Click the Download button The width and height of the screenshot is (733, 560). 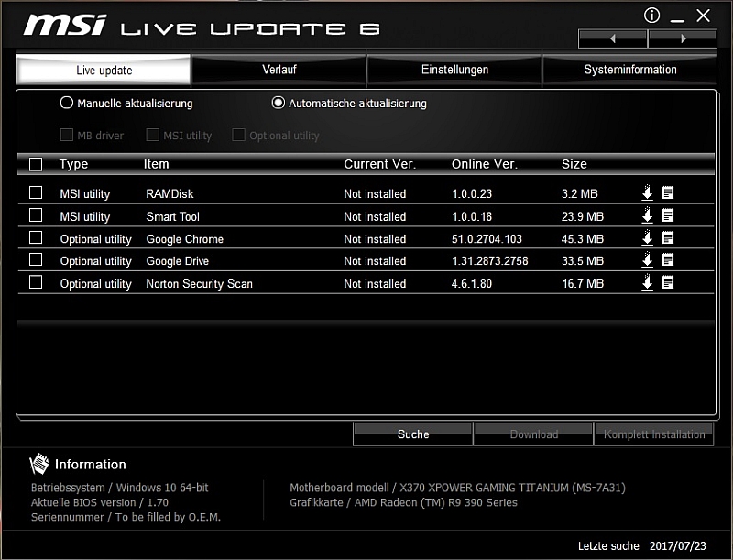[533, 434]
